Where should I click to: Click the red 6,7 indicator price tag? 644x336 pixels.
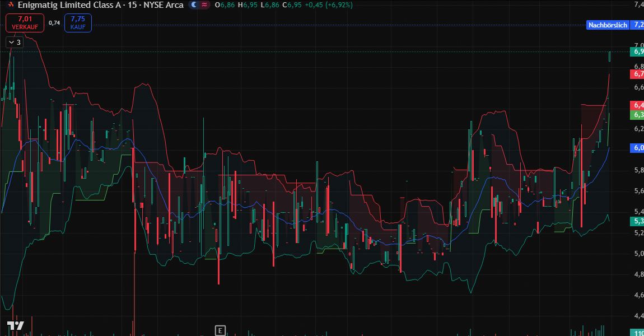point(637,74)
